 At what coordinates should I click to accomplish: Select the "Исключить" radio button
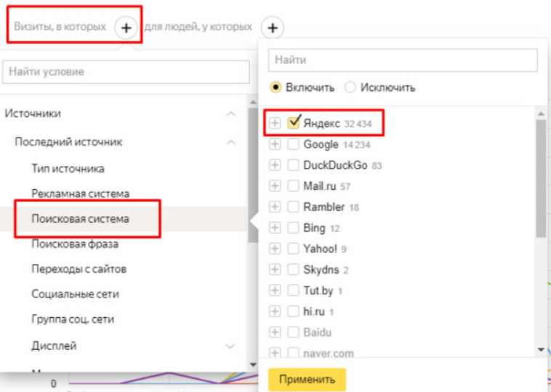point(350,87)
